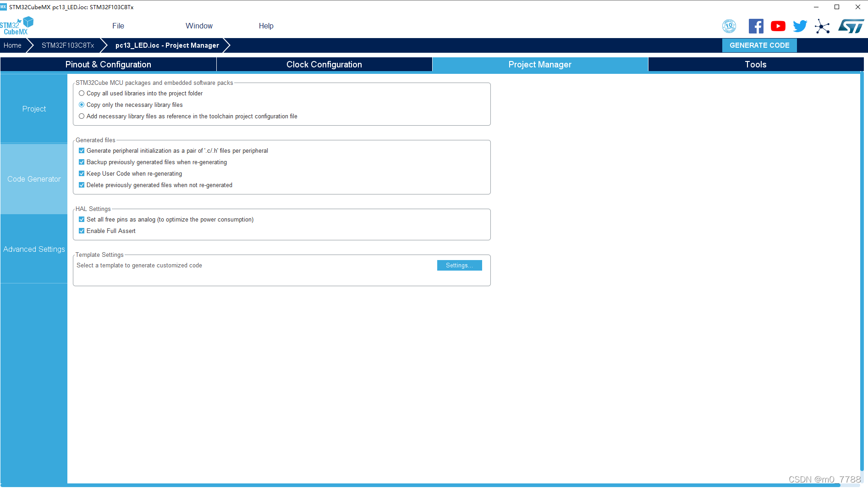This screenshot has height=488, width=868.
Task: Toggle Backup previously generated files checkbox
Action: pyautogui.click(x=82, y=162)
